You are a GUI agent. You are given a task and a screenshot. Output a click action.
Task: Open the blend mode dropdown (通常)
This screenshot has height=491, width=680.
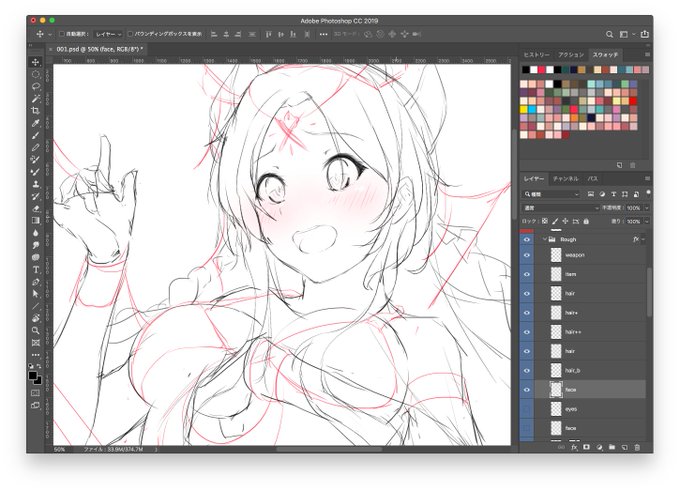coord(561,208)
